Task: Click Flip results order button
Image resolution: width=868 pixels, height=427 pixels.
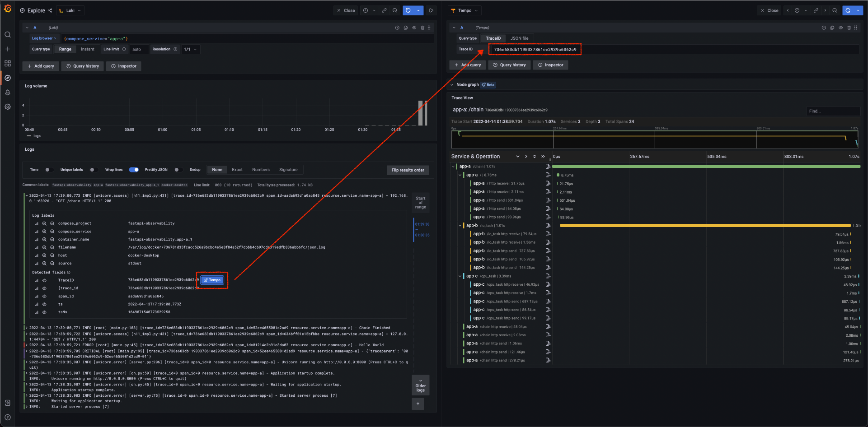Action: [408, 170]
